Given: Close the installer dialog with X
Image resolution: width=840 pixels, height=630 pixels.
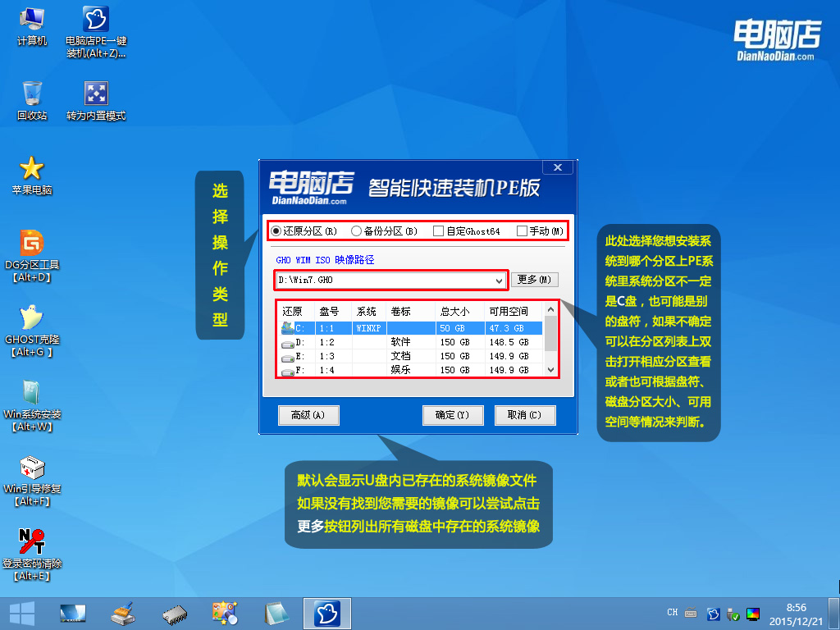Looking at the screenshot, I should coord(558,167).
